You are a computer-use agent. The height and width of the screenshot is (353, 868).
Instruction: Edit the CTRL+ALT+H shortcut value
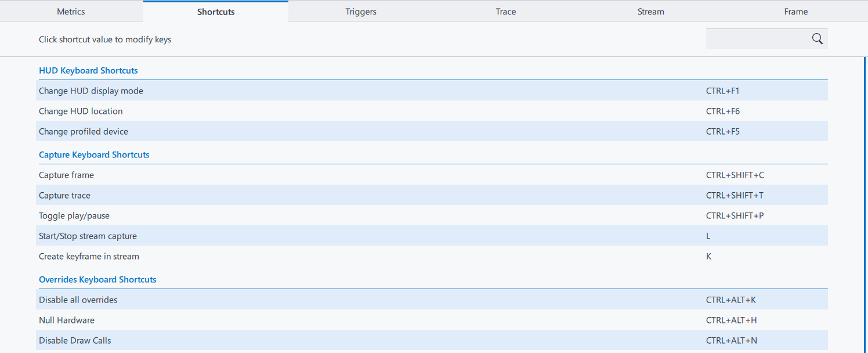(732, 320)
